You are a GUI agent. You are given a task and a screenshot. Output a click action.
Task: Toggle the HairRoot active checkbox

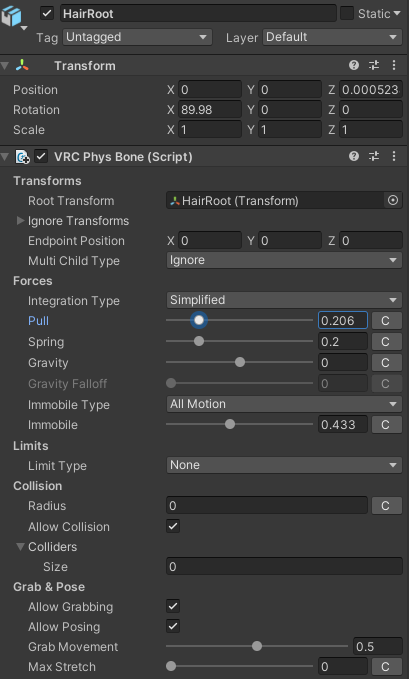[x=47, y=13]
